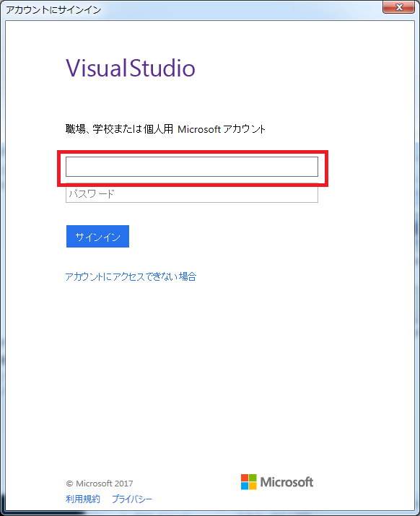Close the アカウントにサインイン dialog
Image resolution: width=420 pixels, height=516 pixels.
point(398,7)
